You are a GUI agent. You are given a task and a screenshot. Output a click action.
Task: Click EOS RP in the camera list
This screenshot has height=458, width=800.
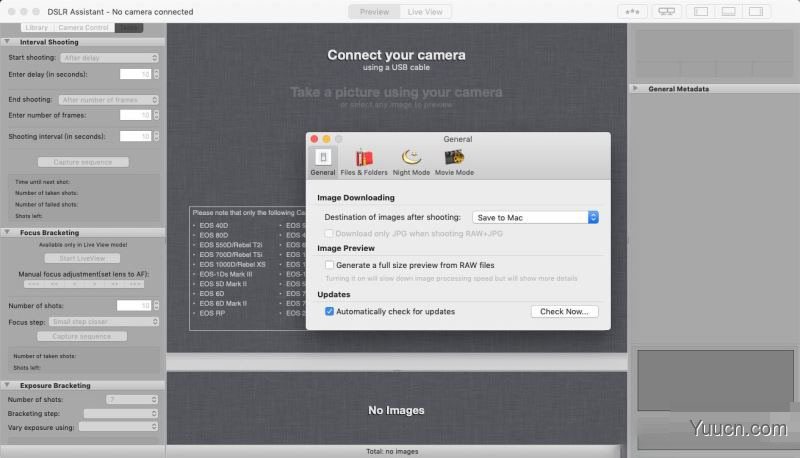(212, 313)
